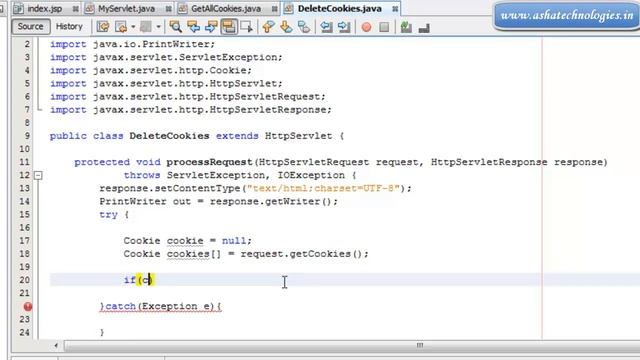Click line number 10 in the gutter
640x360 pixels.
24,149
